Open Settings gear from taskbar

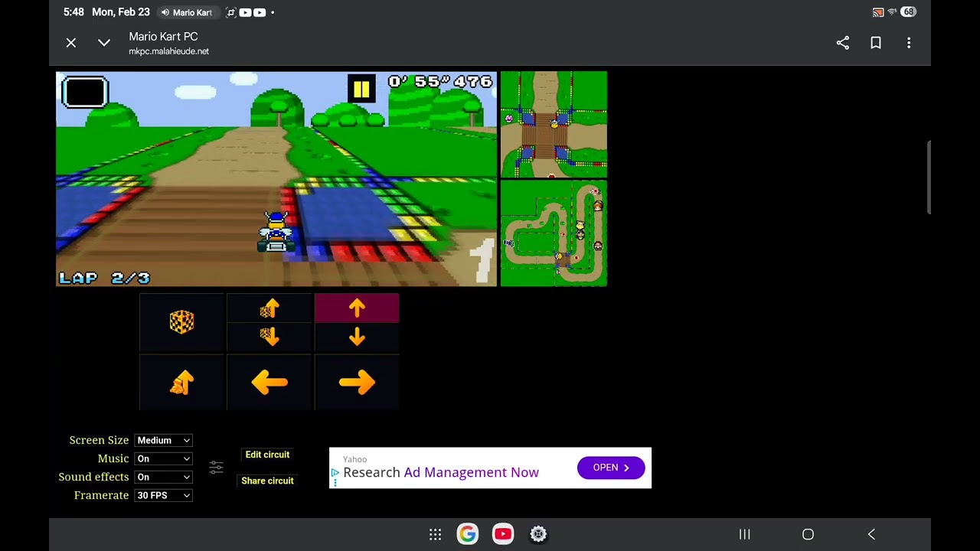pos(538,534)
